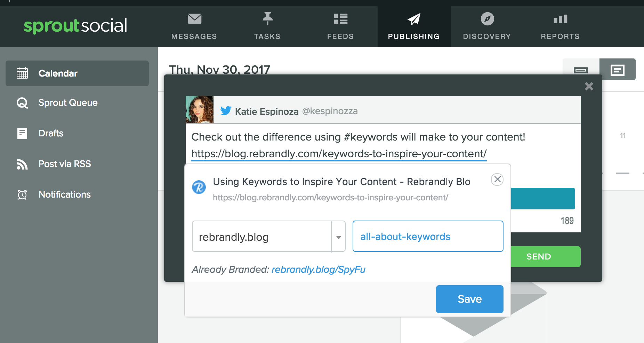Click the teal bar above the character count

point(543,198)
